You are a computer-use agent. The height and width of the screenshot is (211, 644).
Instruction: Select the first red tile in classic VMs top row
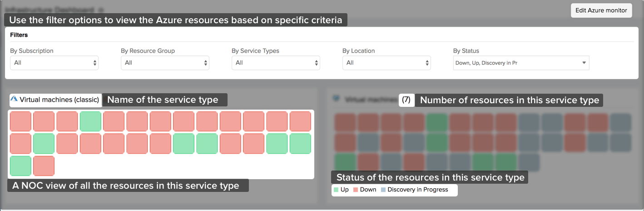click(20, 121)
